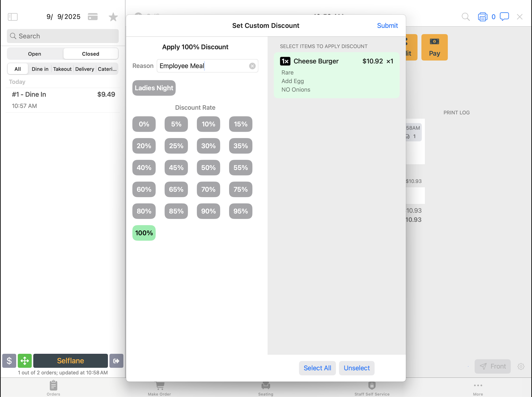Select the 50% discount rate

[208, 168]
